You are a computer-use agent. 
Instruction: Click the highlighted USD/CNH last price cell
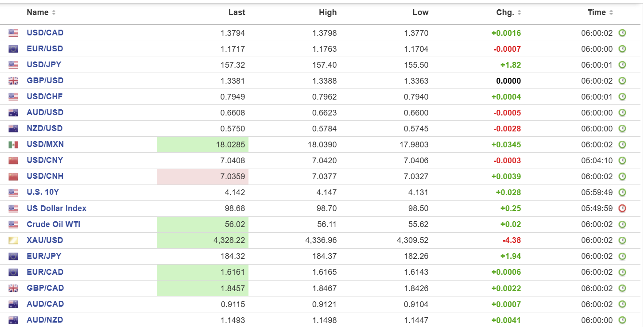(x=202, y=177)
